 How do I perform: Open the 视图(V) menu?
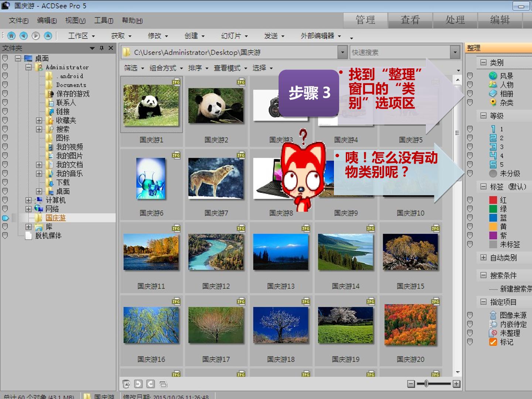click(75, 20)
